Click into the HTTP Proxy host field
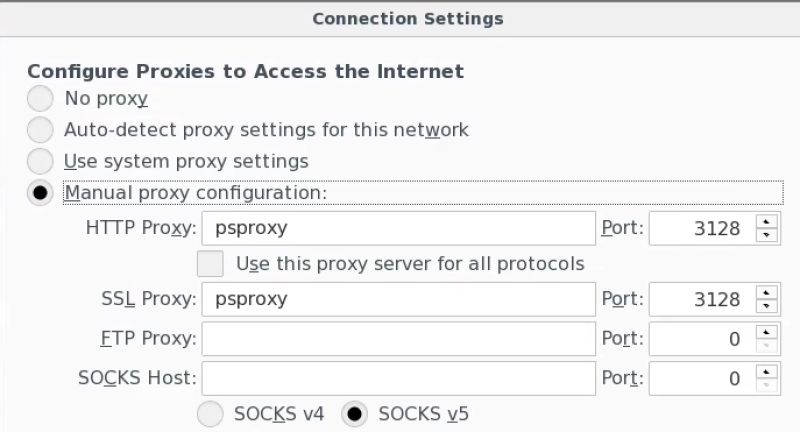This screenshot has height=432, width=800. [x=398, y=228]
